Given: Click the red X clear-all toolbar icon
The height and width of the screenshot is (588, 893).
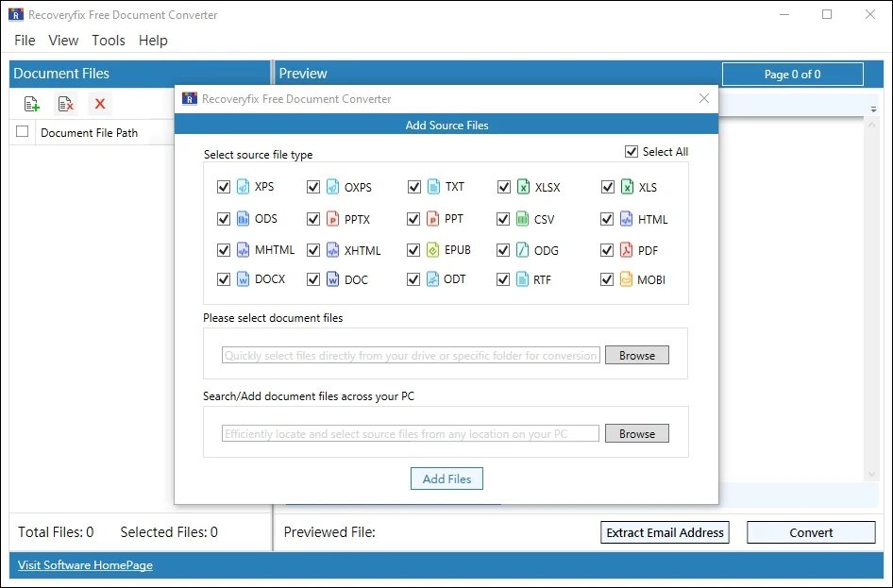Looking at the screenshot, I should point(100,104).
